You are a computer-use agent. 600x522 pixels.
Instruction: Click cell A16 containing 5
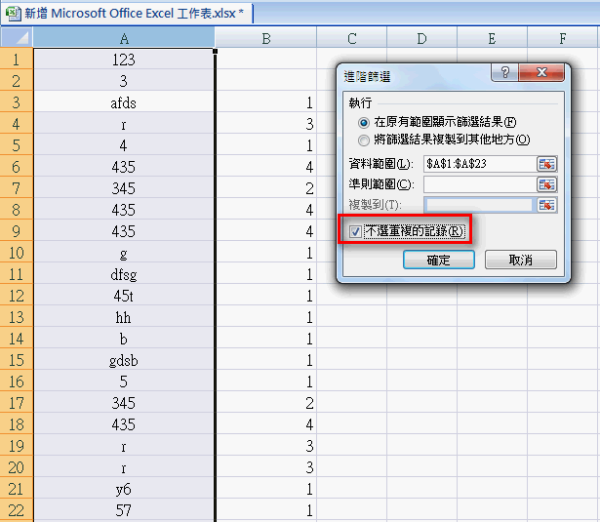click(124, 381)
